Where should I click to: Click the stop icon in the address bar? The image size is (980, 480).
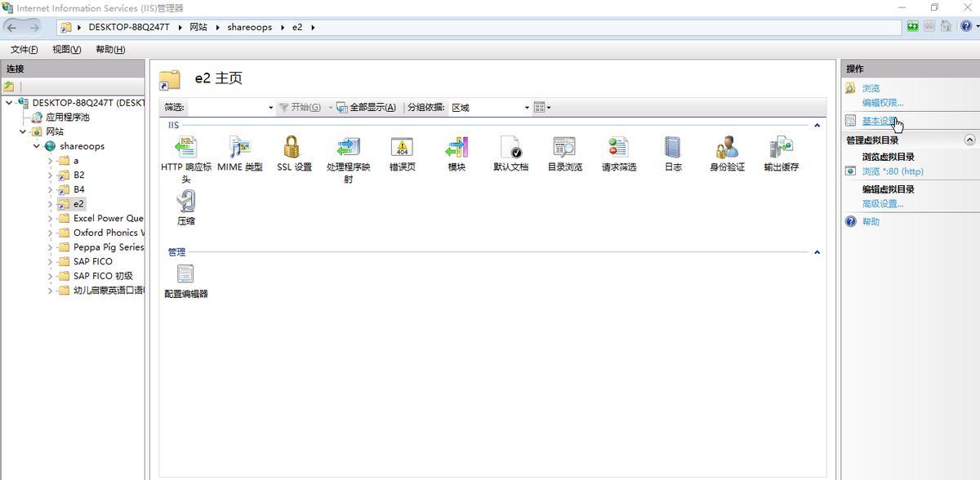coord(929,26)
